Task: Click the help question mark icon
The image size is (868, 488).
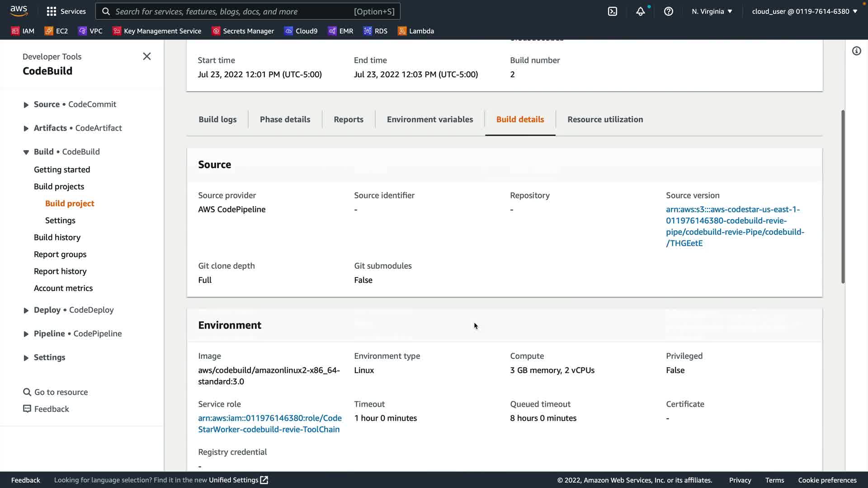Action: tap(668, 11)
